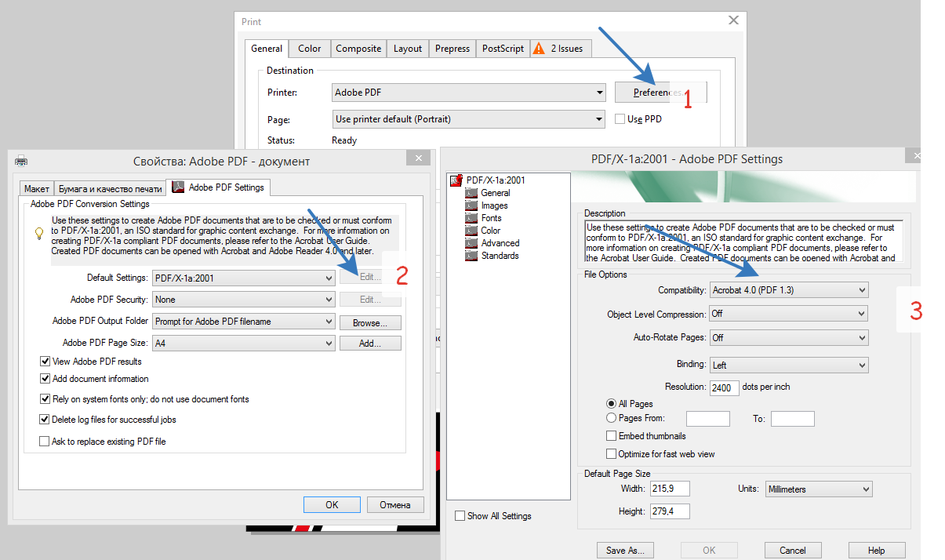This screenshot has width=945, height=560.
Task: Click the Help button
Action: [x=877, y=551]
